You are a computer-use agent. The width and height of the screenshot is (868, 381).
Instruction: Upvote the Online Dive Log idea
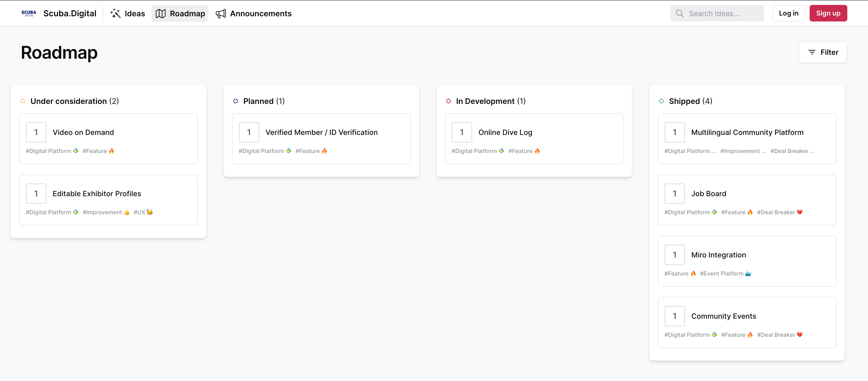462,132
